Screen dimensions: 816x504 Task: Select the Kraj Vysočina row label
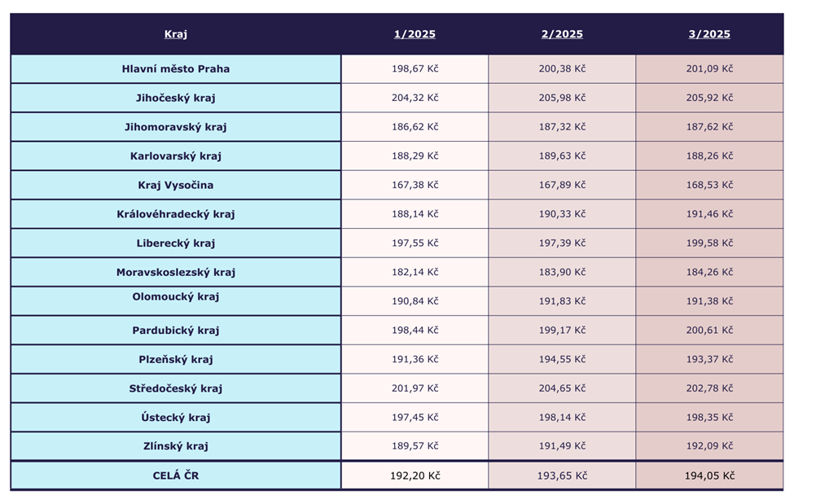176,185
